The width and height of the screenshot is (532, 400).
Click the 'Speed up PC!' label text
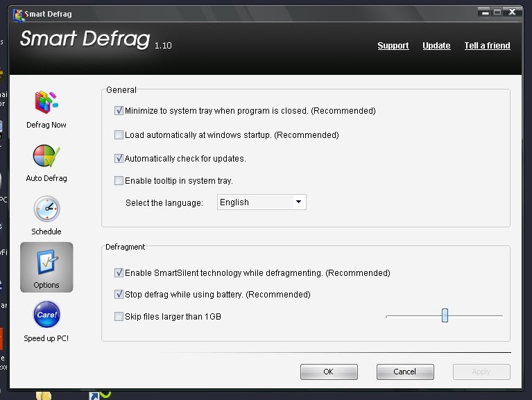46,338
